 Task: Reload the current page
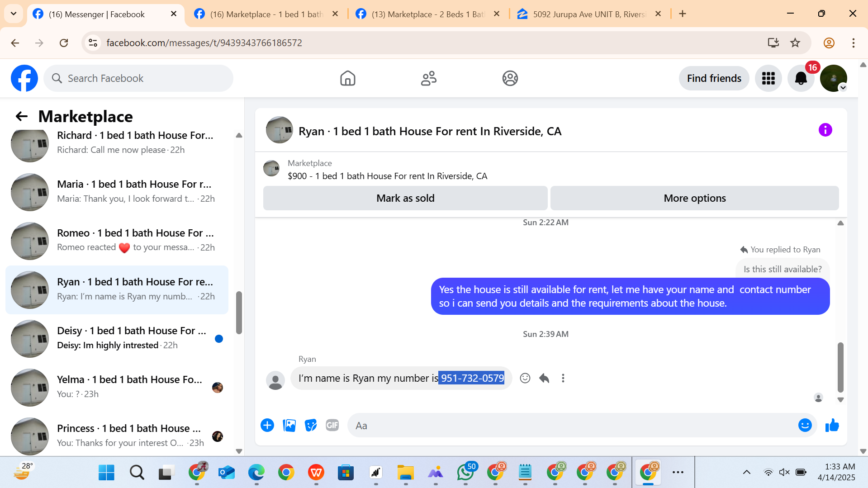64,43
